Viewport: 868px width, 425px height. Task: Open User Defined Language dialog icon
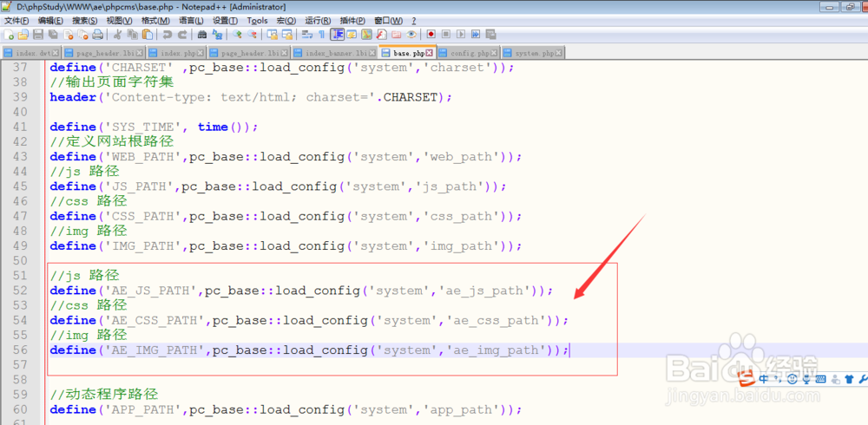pyautogui.click(x=351, y=35)
